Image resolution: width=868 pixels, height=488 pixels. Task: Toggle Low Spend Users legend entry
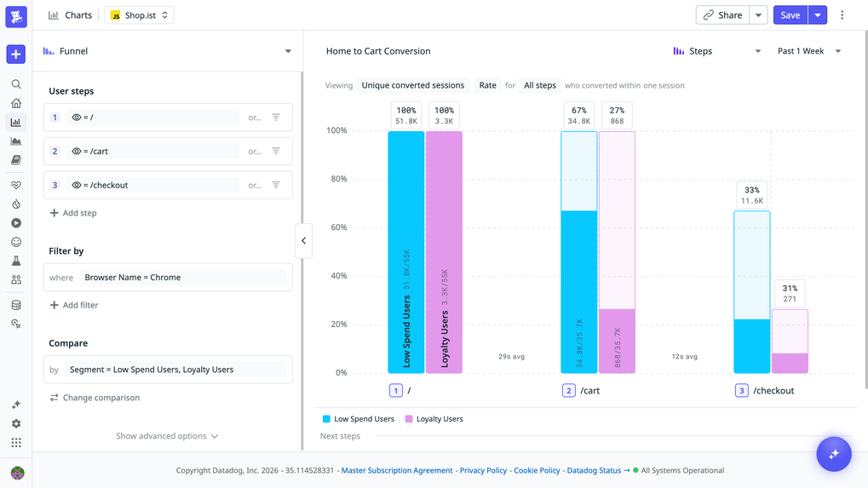[358, 419]
